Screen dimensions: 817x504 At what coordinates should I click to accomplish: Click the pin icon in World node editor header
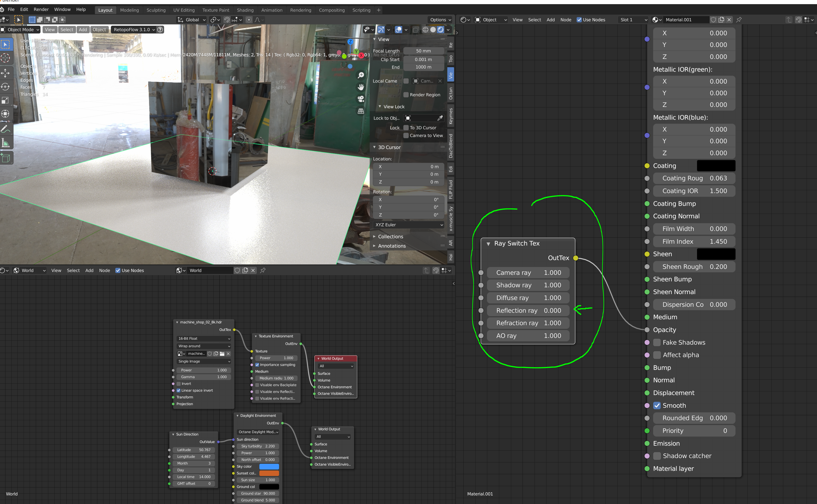pyautogui.click(x=263, y=270)
